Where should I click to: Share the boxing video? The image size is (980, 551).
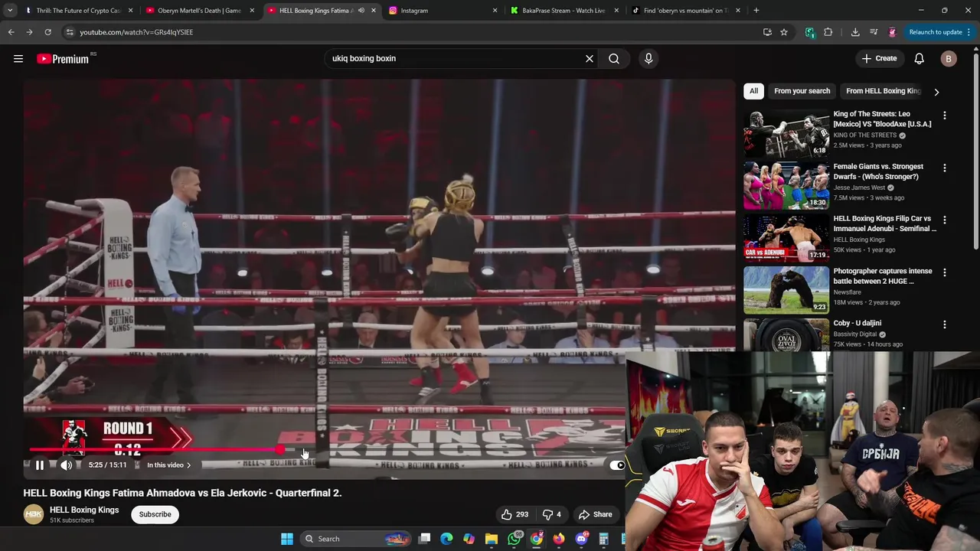click(x=596, y=514)
